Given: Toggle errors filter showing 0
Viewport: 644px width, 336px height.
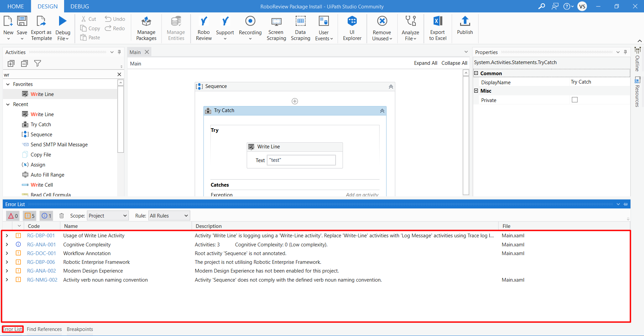Looking at the screenshot, I should click(13, 216).
